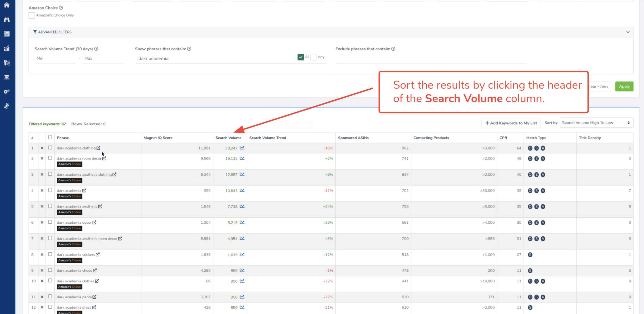Viewport: 644px width, 314px height.
Task: Check the Any phrases match checkbox
Action: (x=313, y=57)
